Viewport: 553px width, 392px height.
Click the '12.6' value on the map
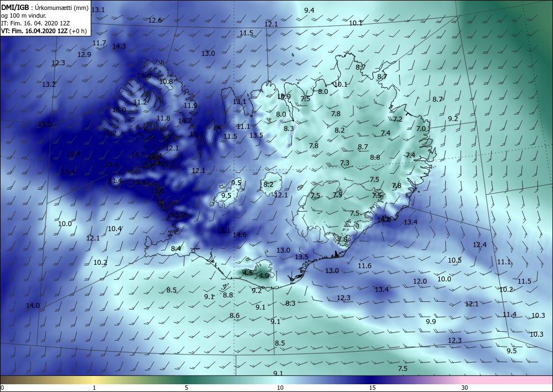(x=155, y=20)
